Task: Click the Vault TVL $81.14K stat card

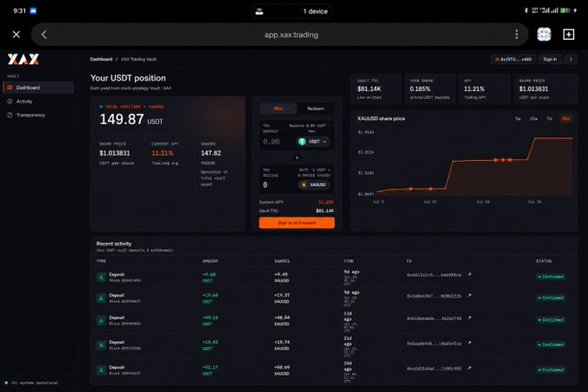Action: coord(376,89)
